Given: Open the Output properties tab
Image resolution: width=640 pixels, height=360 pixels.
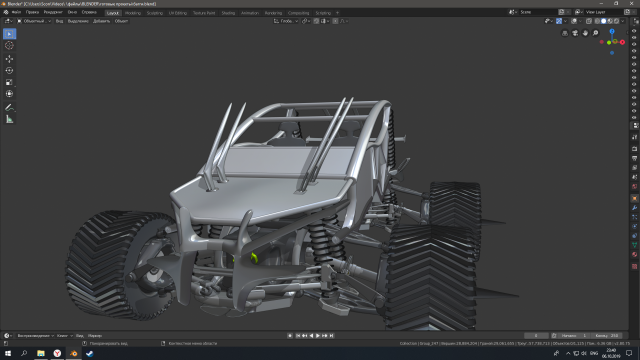Looking at the screenshot, I should tap(635, 158).
